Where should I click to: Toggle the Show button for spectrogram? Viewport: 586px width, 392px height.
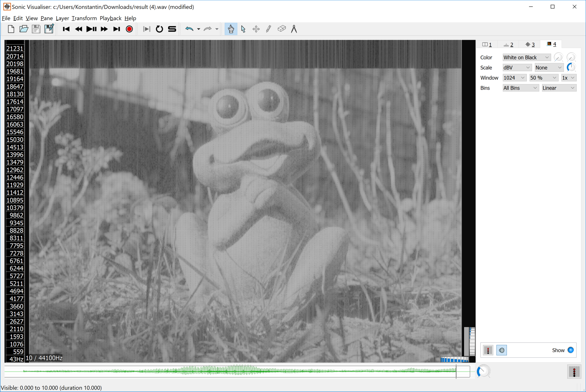(x=572, y=350)
